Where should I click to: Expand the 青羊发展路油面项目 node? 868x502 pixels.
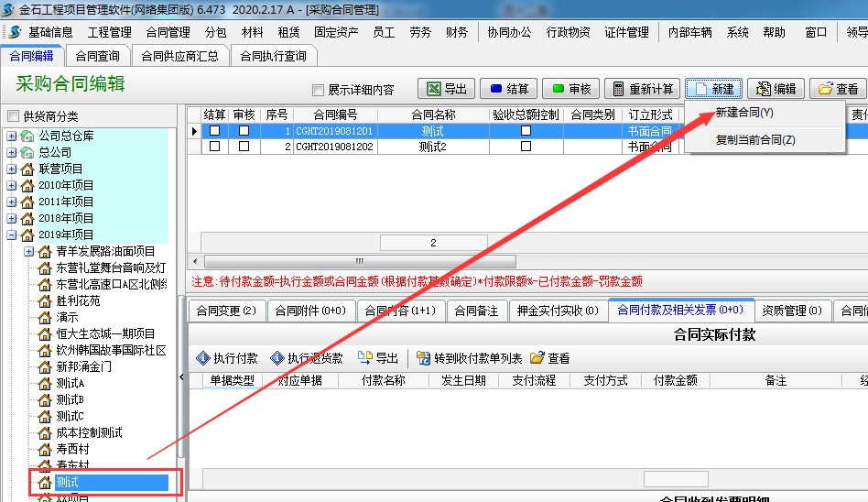click(28, 251)
